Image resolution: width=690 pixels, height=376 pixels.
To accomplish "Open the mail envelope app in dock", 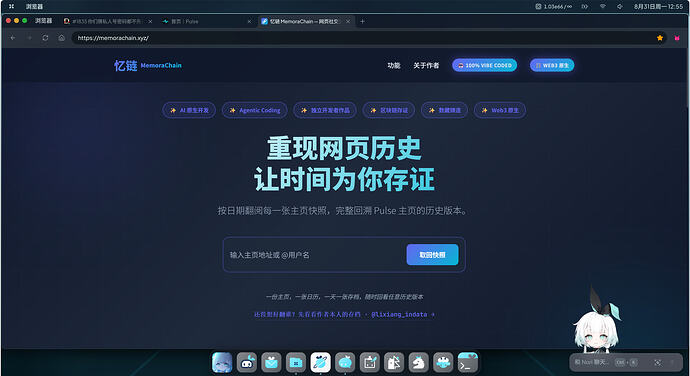I will (271, 363).
